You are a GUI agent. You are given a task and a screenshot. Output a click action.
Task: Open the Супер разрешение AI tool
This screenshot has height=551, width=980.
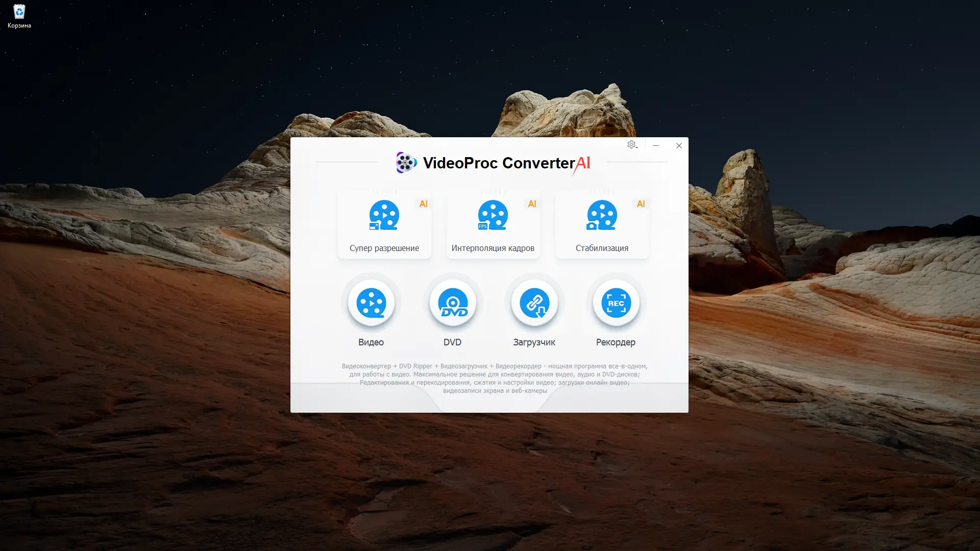click(384, 215)
